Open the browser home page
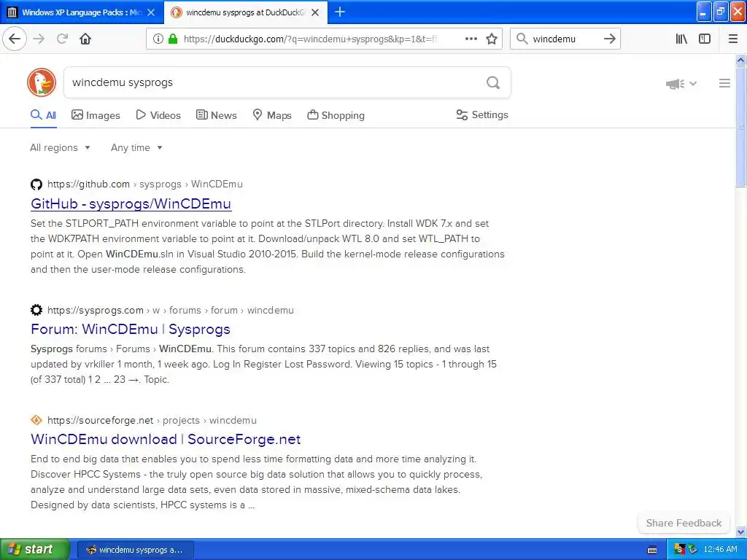 coord(85,39)
